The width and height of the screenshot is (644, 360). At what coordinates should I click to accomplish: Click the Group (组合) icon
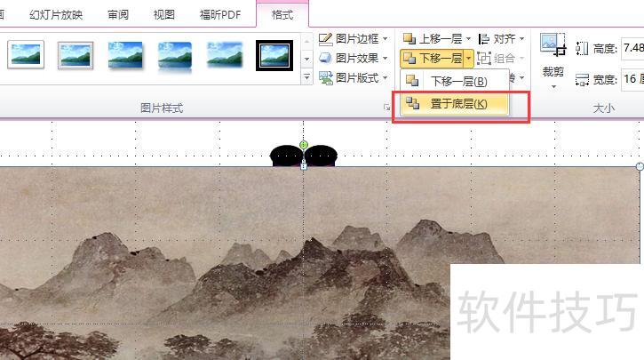pos(484,59)
